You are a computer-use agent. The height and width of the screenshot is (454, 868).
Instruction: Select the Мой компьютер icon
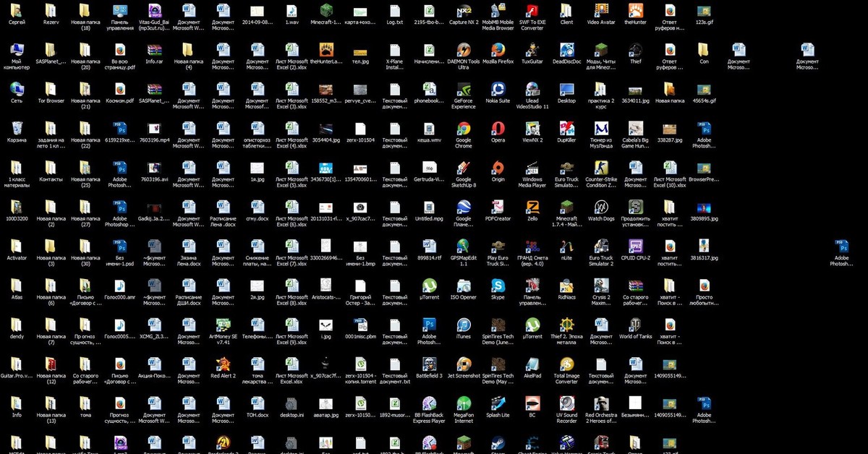[17, 50]
